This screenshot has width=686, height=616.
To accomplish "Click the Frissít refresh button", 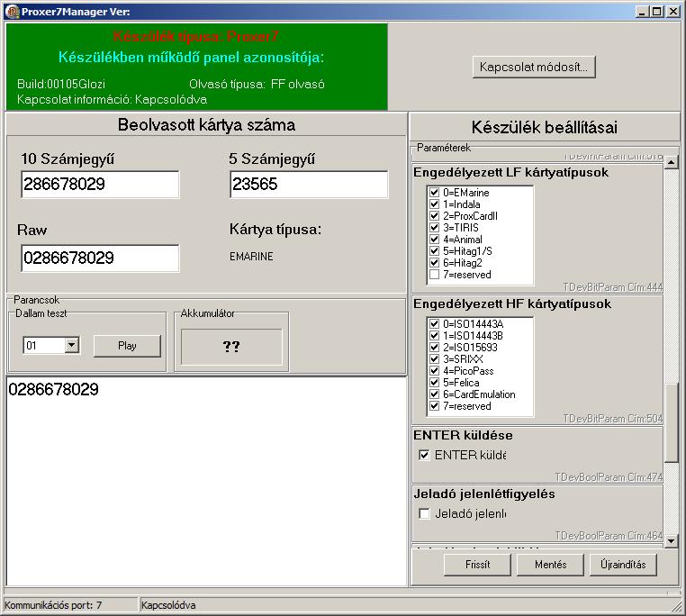I will (x=477, y=565).
